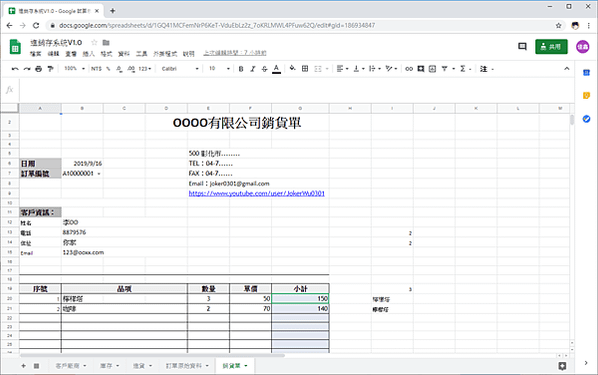This screenshot has height=375, width=598.
Task: Open the 銷貨單 tab dropdown arrow
Action: pyautogui.click(x=246, y=366)
